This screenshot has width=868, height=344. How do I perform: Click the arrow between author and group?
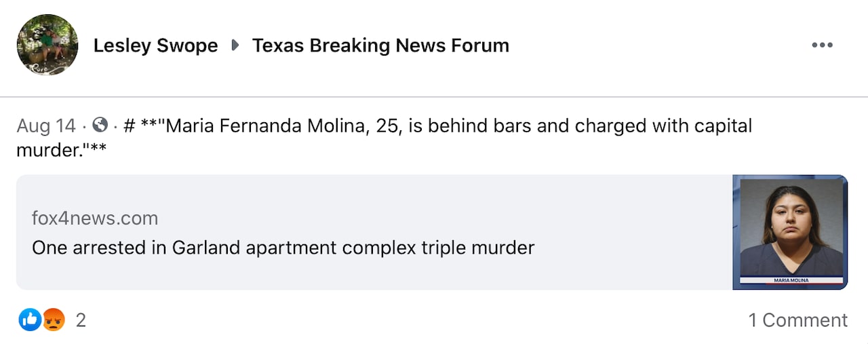click(x=235, y=45)
